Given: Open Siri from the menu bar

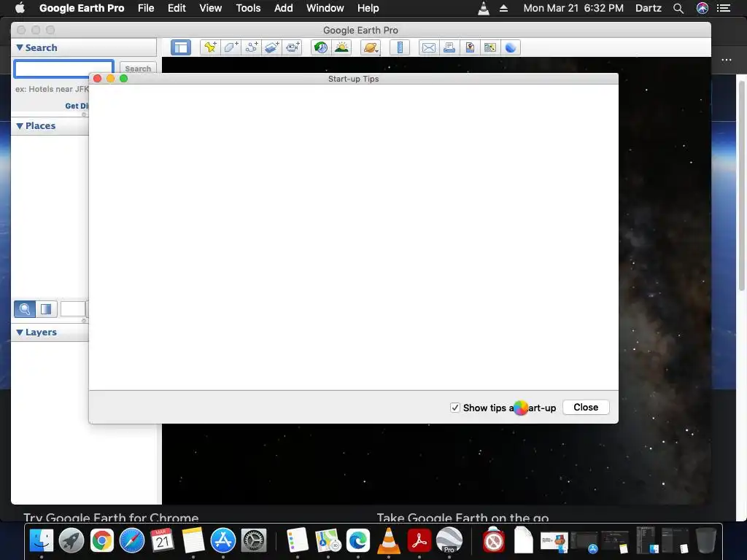Looking at the screenshot, I should (703, 8).
